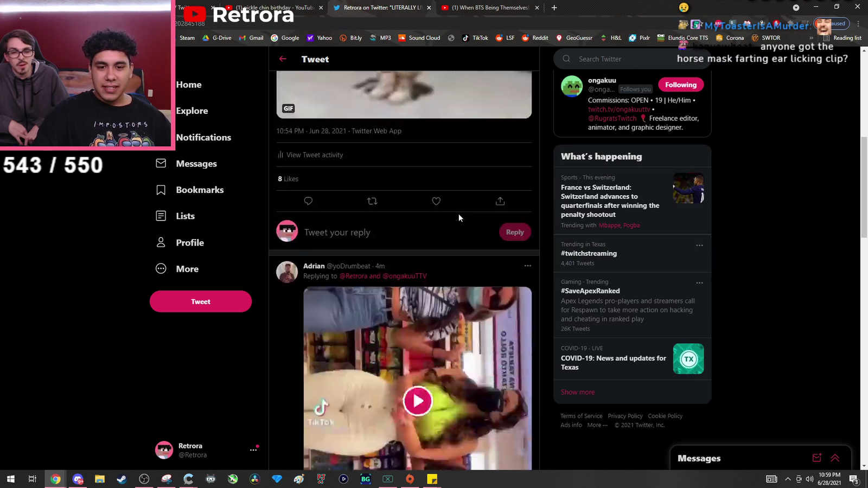Open Windows Start menu

pyautogui.click(x=10, y=479)
